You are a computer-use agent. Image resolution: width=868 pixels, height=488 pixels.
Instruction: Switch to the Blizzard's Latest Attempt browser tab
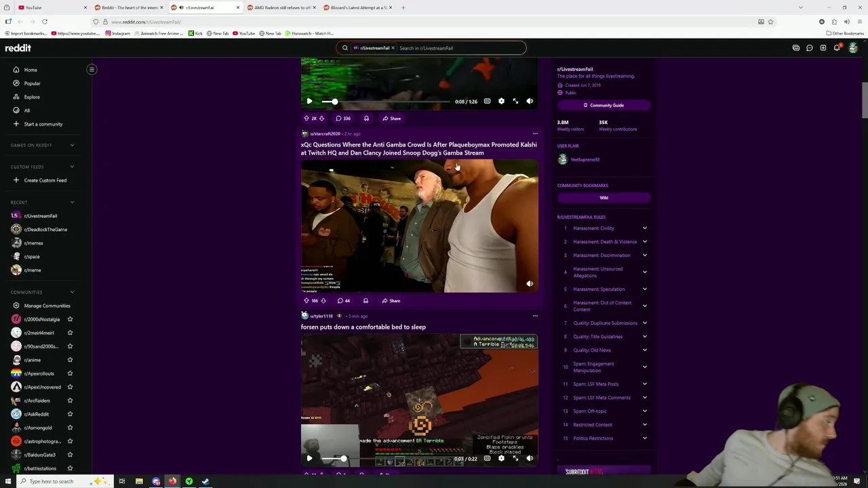tap(358, 7)
